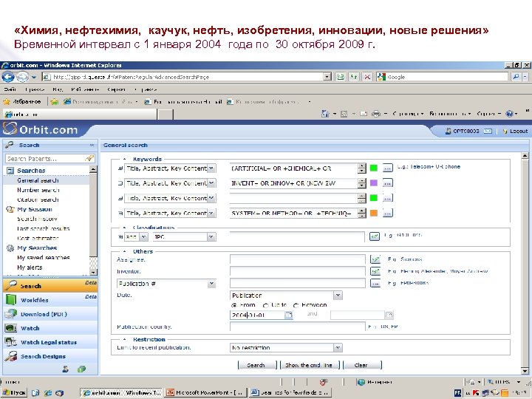
Task: Switch to Microsoft PowerPoint in taskbar
Action: coord(205,392)
